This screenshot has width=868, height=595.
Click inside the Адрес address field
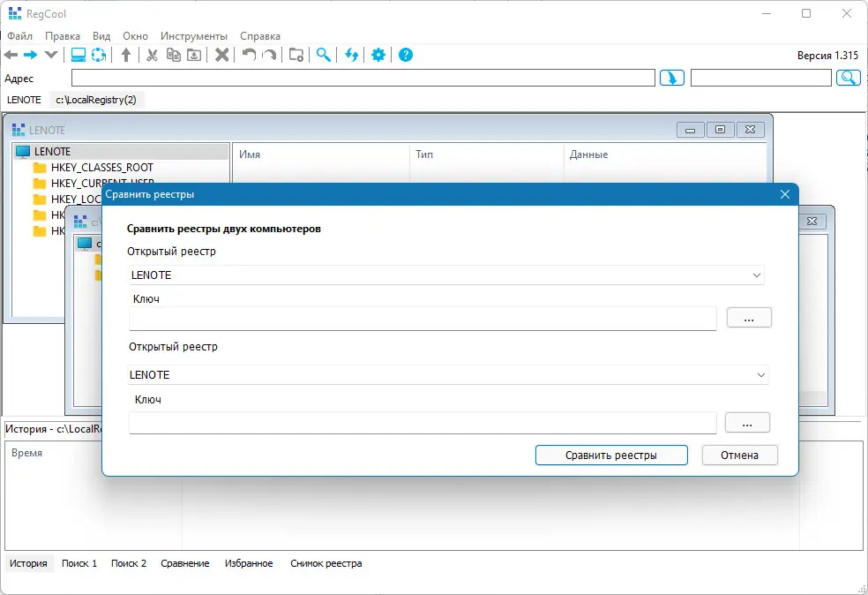point(363,78)
